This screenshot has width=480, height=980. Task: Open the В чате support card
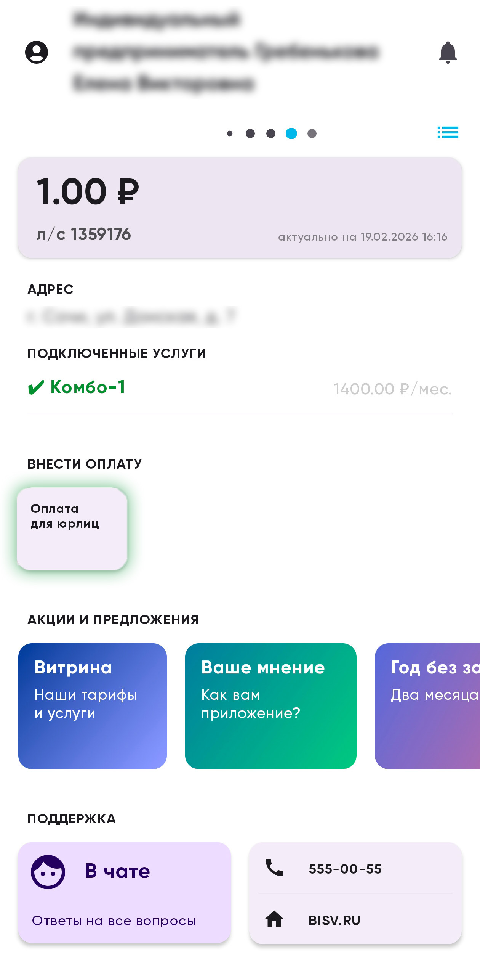point(124,892)
